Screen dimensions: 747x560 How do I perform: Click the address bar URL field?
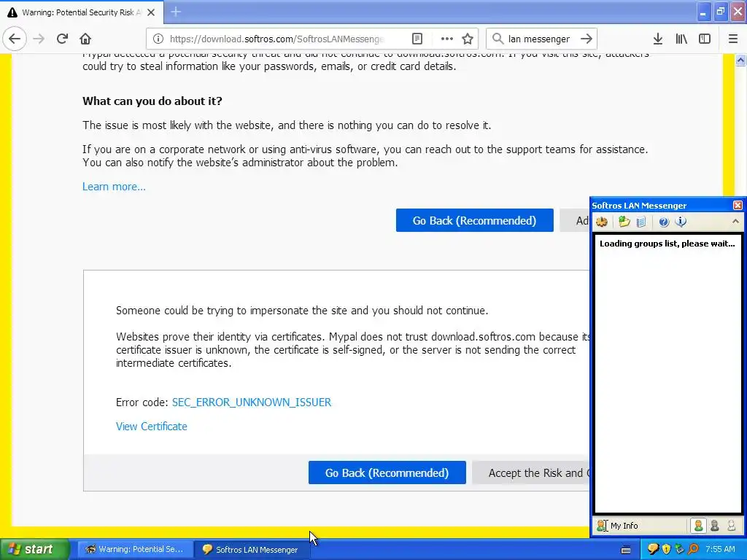276,39
